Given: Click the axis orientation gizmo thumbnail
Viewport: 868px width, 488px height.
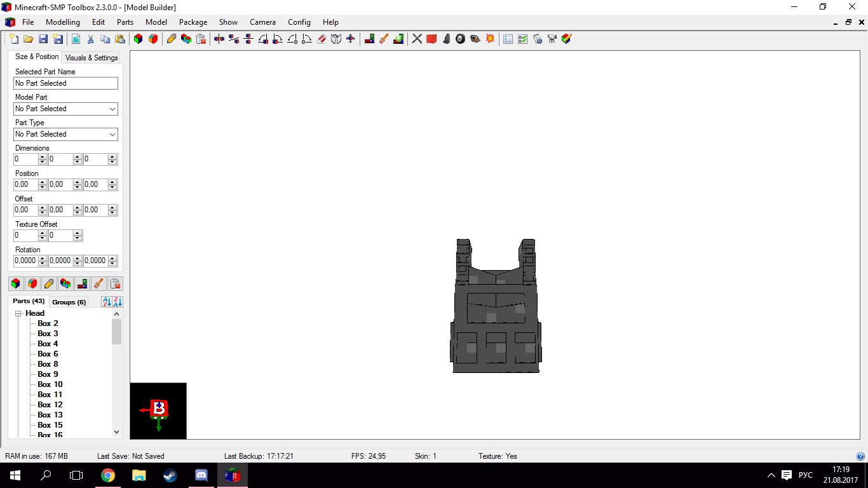Looking at the screenshot, I should tap(158, 410).
